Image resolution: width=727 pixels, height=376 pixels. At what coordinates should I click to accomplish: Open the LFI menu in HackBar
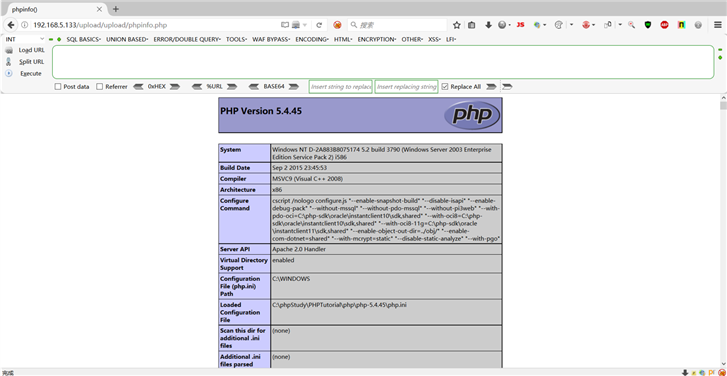(451, 39)
